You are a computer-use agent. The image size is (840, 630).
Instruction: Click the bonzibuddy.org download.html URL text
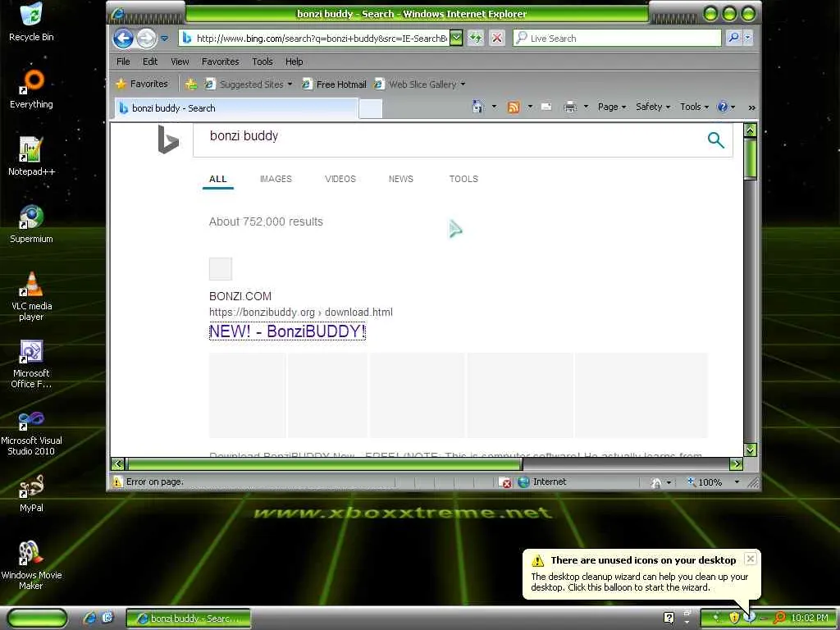[300, 313]
